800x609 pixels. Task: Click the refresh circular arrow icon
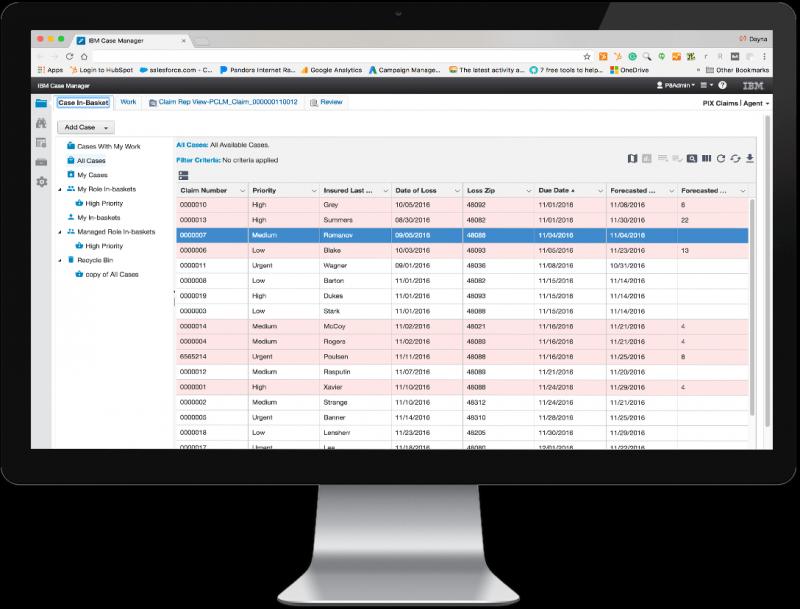(720, 159)
